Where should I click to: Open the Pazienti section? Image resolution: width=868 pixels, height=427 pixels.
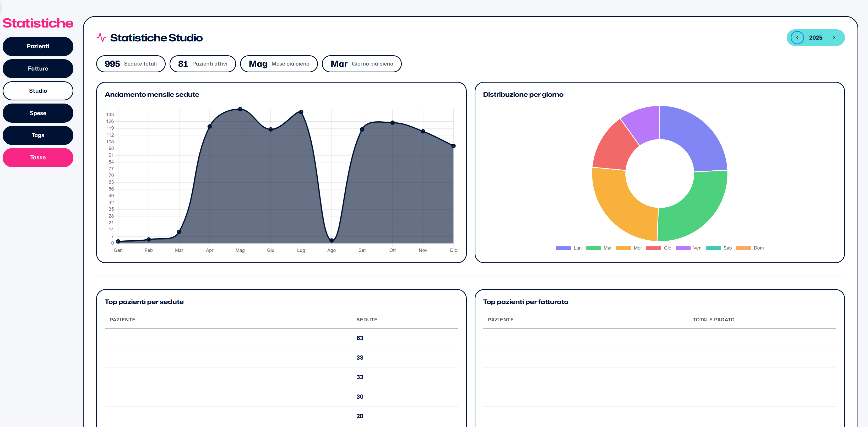(38, 46)
